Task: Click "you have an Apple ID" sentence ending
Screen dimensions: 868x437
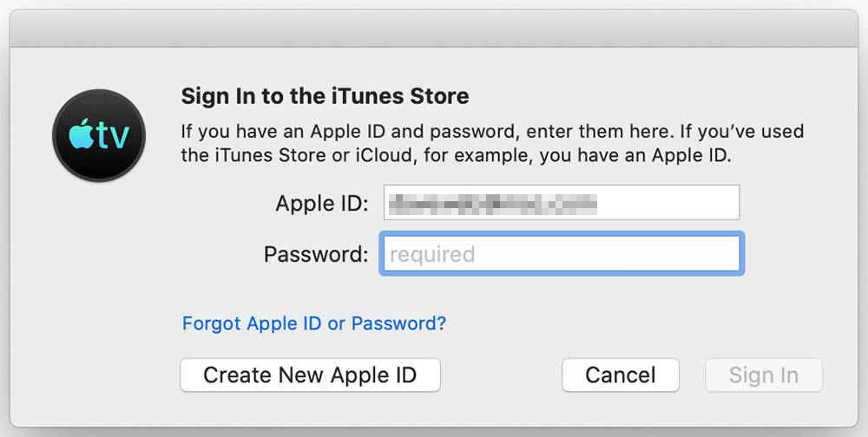Action: [x=636, y=155]
